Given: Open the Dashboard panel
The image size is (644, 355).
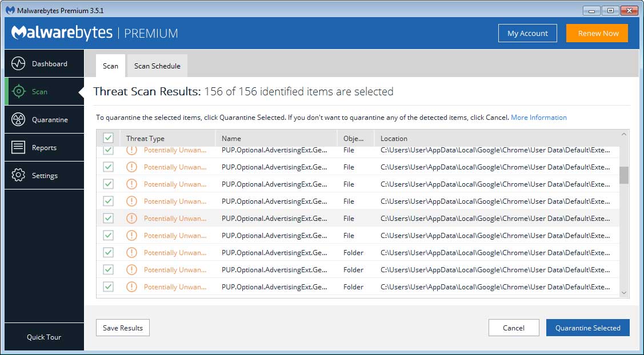Looking at the screenshot, I should click(44, 63).
